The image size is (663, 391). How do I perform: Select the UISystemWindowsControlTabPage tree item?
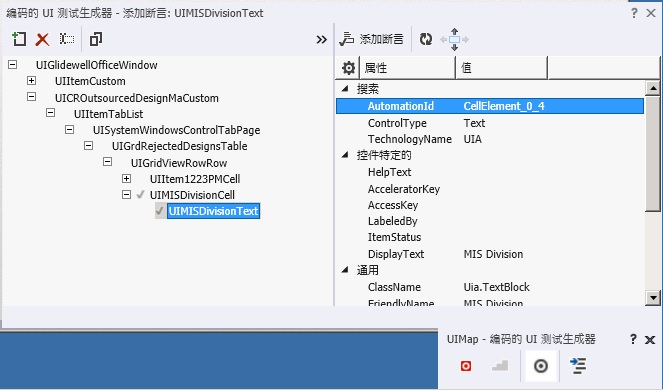(x=176, y=130)
